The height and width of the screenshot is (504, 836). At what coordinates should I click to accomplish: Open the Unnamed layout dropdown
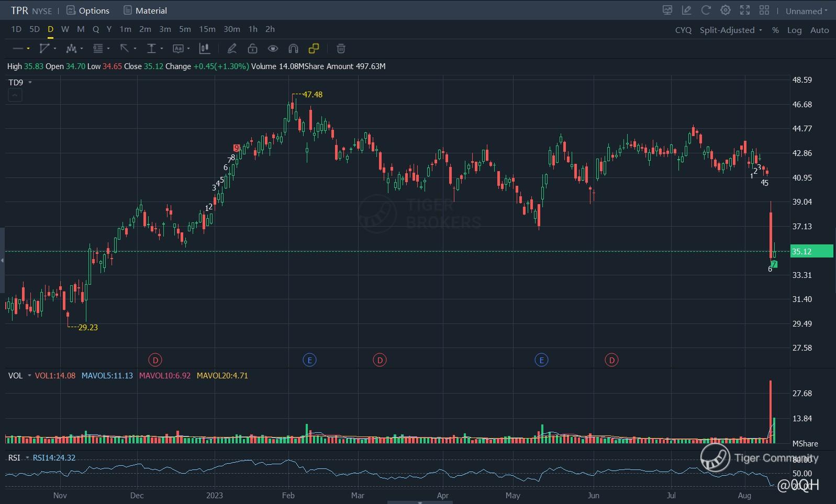coord(806,11)
